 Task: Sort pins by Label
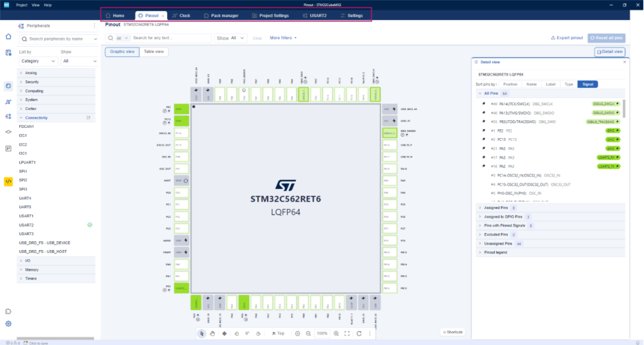[550, 84]
